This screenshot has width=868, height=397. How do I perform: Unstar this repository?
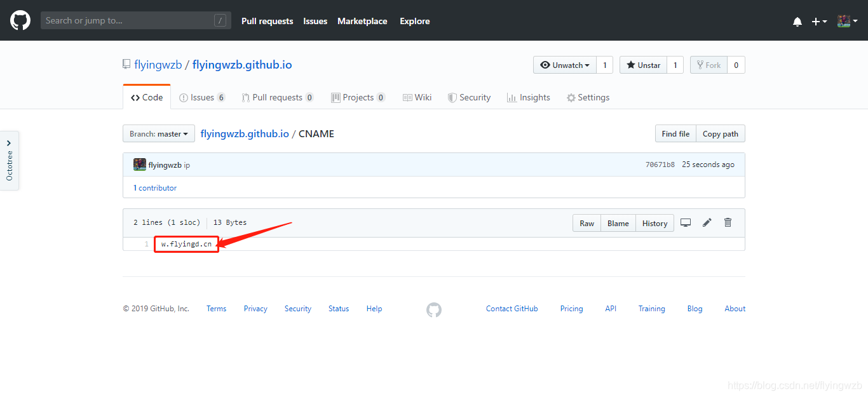pyautogui.click(x=643, y=65)
